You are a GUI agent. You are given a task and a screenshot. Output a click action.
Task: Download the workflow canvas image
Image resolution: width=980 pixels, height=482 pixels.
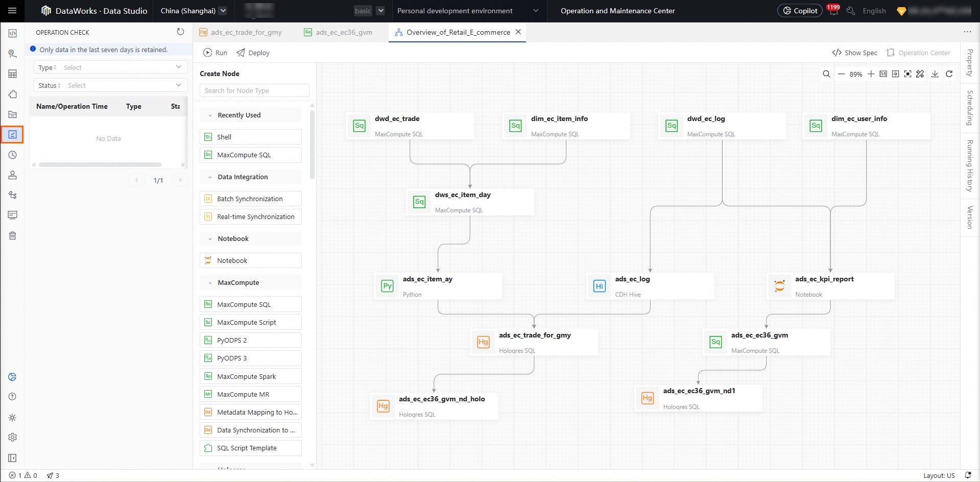935,74
